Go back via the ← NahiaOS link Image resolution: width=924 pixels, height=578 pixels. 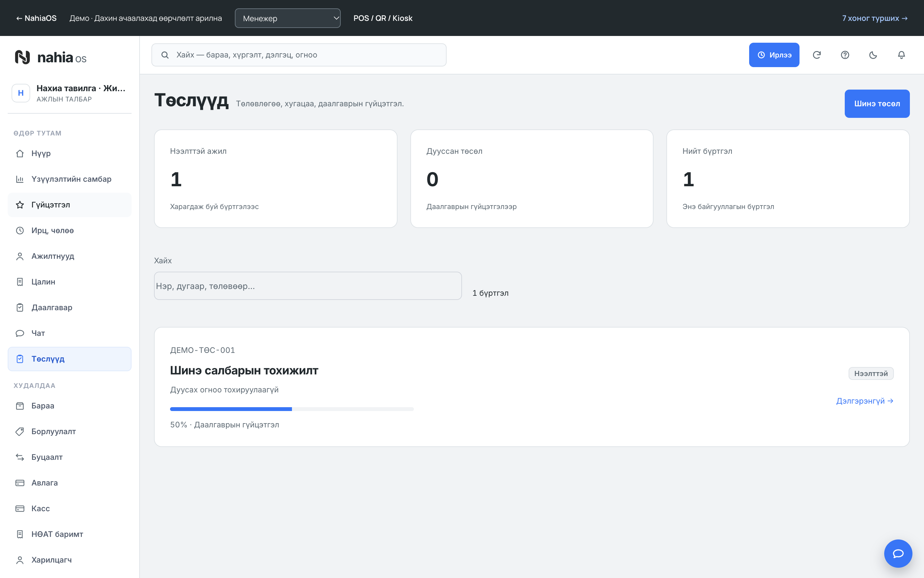36,18
